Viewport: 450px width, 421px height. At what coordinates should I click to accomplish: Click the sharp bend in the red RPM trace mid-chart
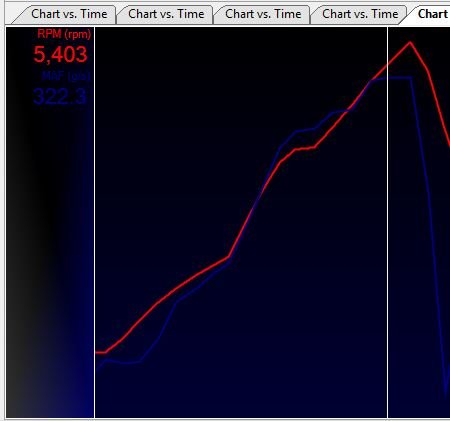point(229,257)
